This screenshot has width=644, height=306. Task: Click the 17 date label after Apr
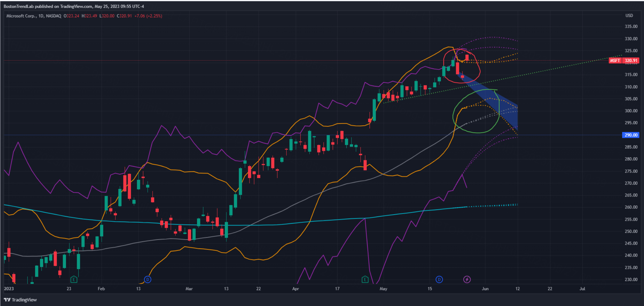337,289
